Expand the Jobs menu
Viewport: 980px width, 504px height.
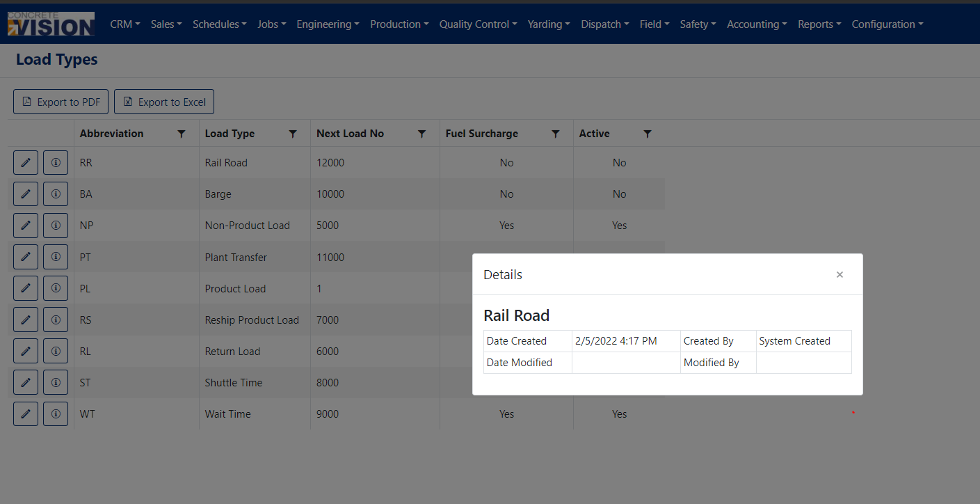pyautogui.click(x=272, y=24)
